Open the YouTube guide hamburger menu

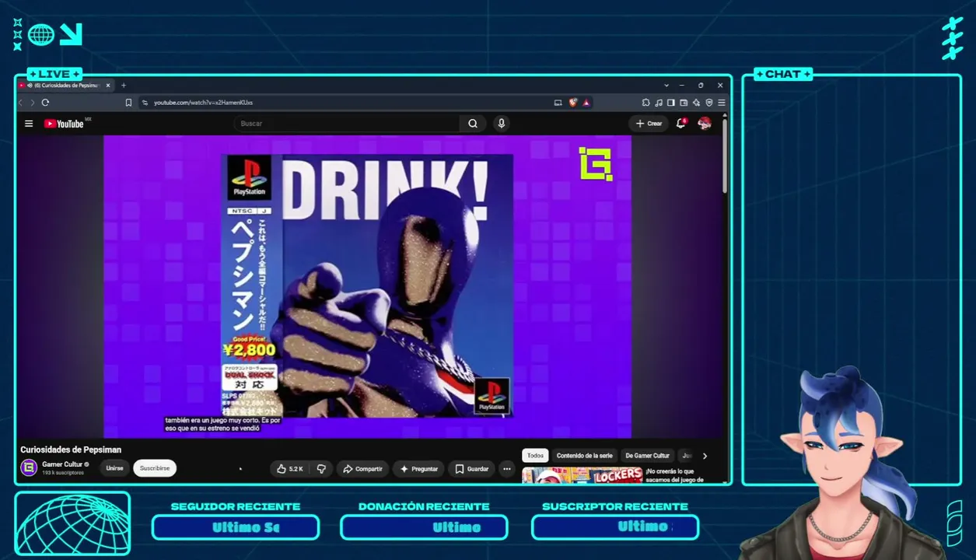coord(29,124)
